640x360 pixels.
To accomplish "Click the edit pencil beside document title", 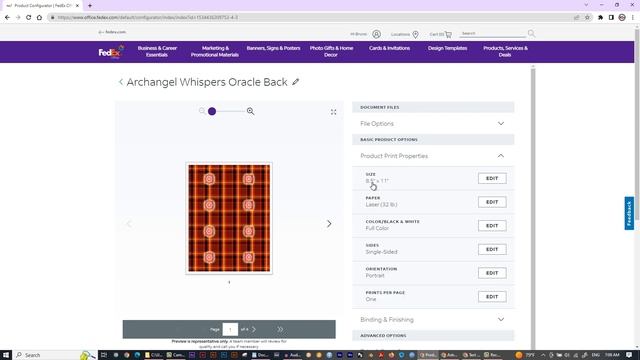I will tap(295, 82).
